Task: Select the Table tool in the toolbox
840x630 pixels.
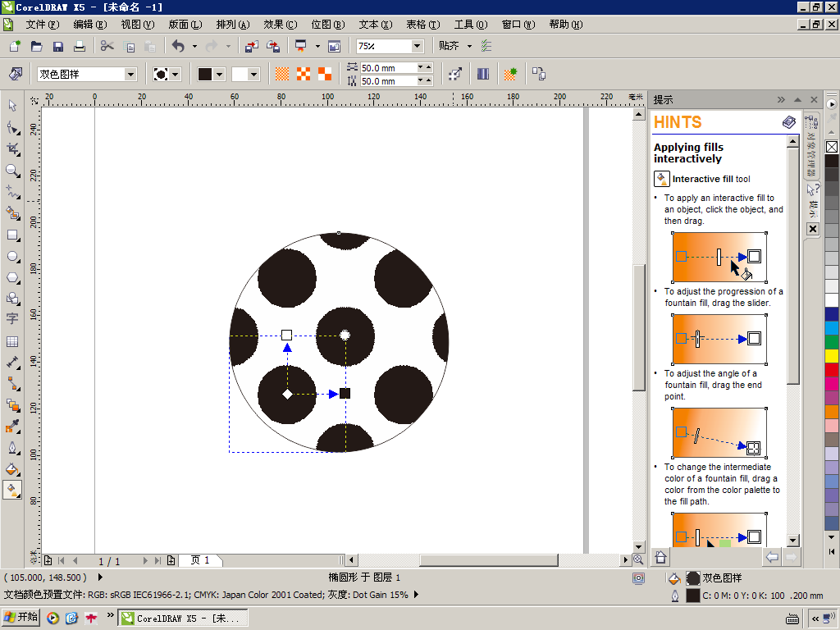Action: click(12, 341)
